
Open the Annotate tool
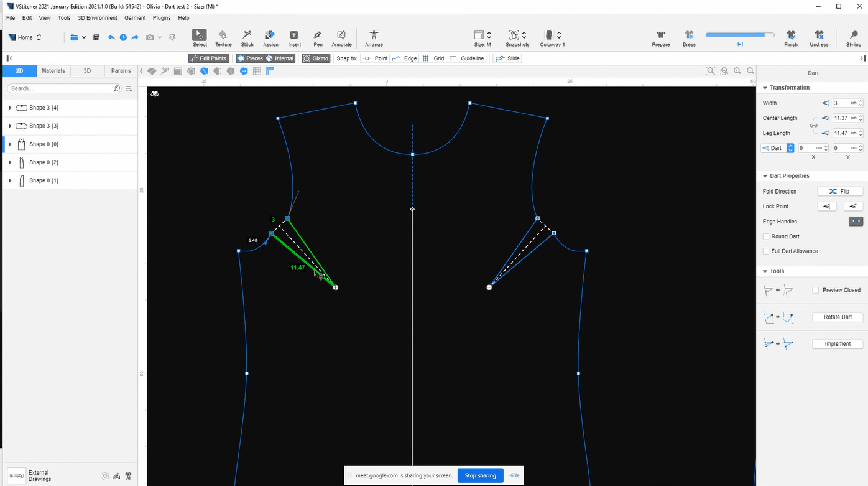[341, 38]
